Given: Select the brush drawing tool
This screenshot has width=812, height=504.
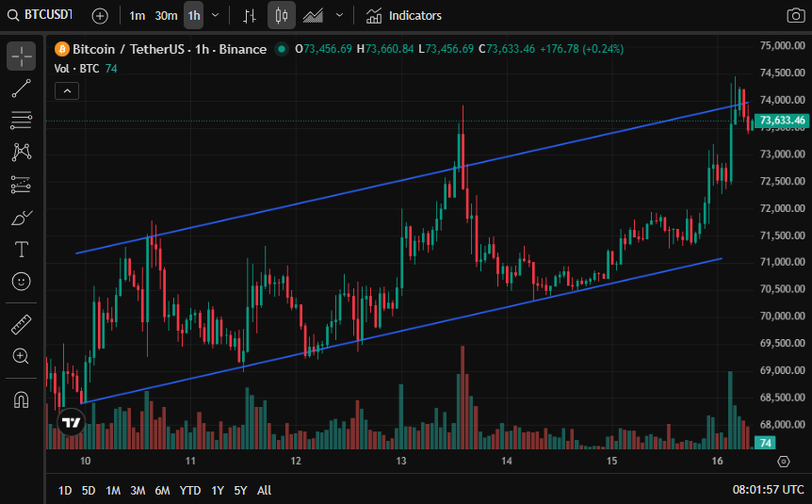Looking at the screenshot, I should (22, 218).
